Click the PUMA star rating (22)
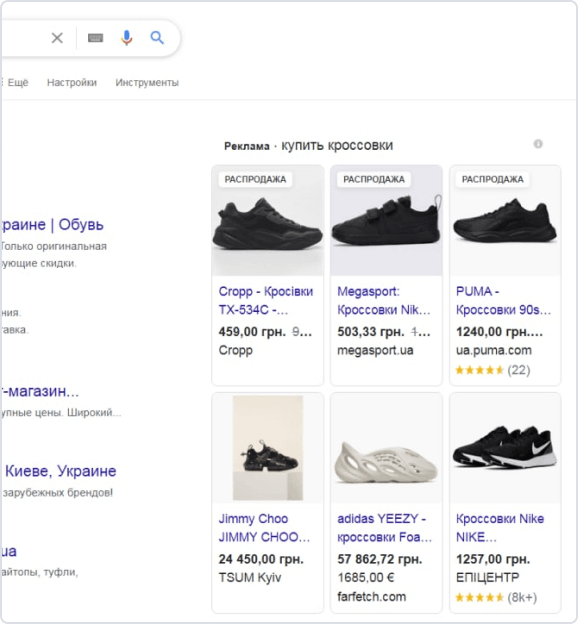 tap(493, 370)
